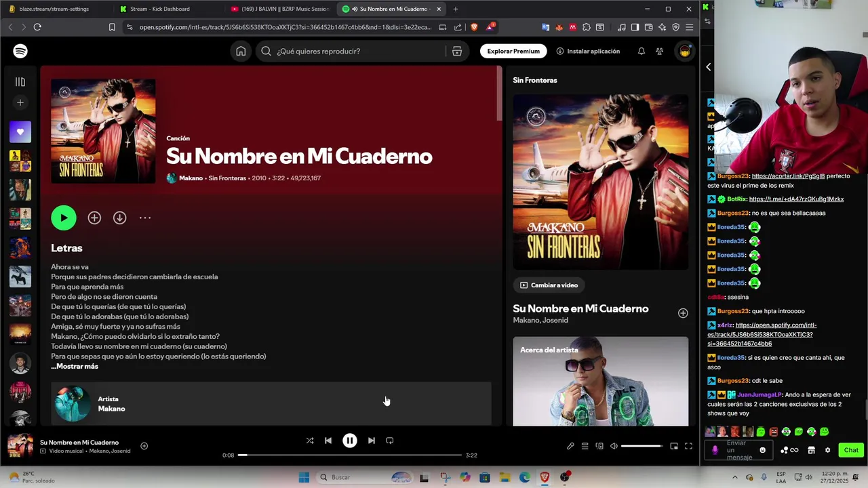The height and width of the screenshot is (488, 868).
Task: Open the play queue icon
Action: [x=585, y=446]
